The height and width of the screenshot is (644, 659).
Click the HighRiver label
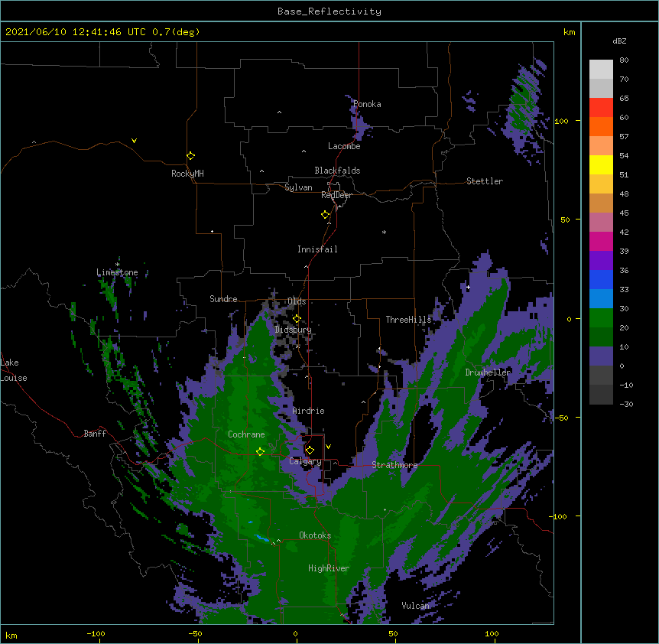click(329, 568)
